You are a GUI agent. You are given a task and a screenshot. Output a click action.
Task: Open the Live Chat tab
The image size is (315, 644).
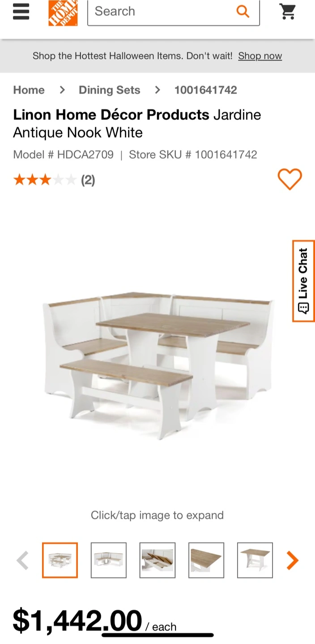coord(303,281)
